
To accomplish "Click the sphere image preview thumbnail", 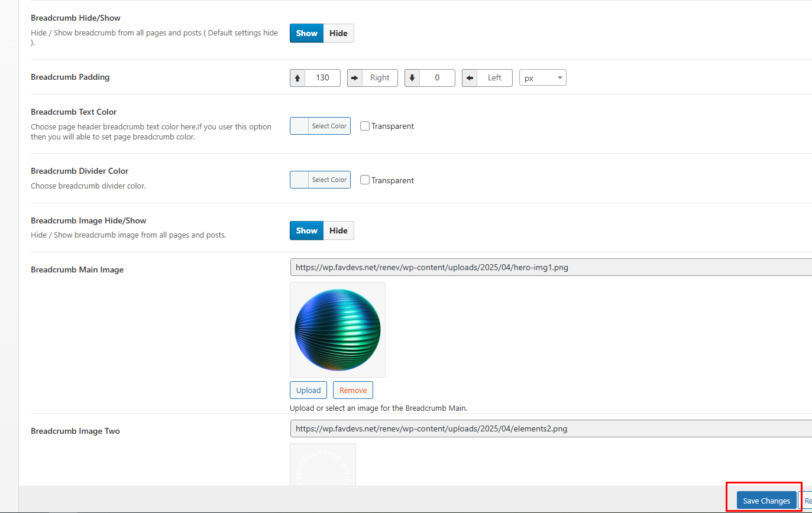I will point(338,330).
